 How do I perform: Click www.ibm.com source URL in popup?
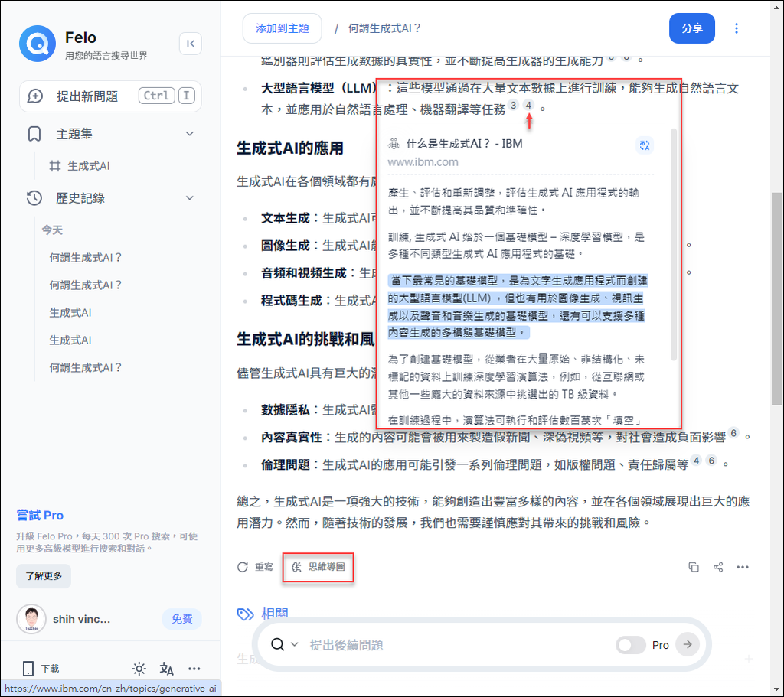(423, 162)
